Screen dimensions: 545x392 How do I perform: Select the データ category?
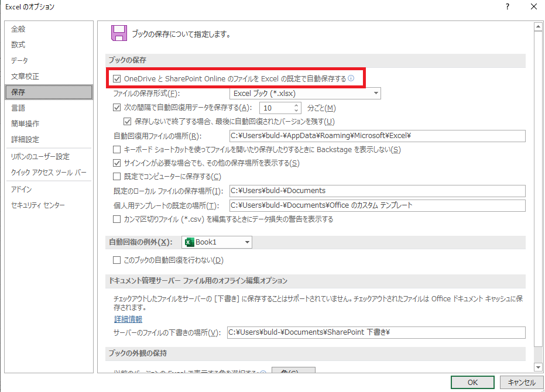pos(49,60)
